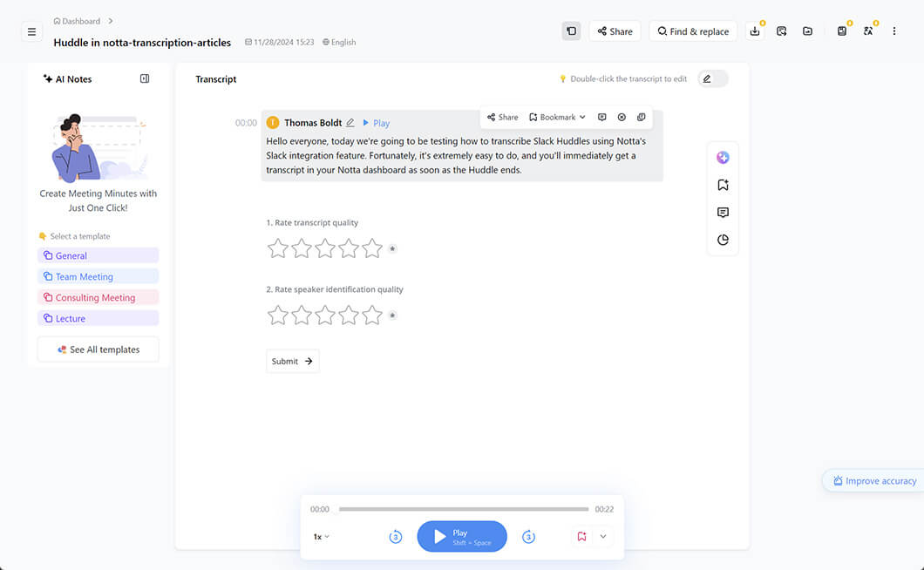Rate transcript quality one star
The image size is (924, 570).
click(277, 248)
